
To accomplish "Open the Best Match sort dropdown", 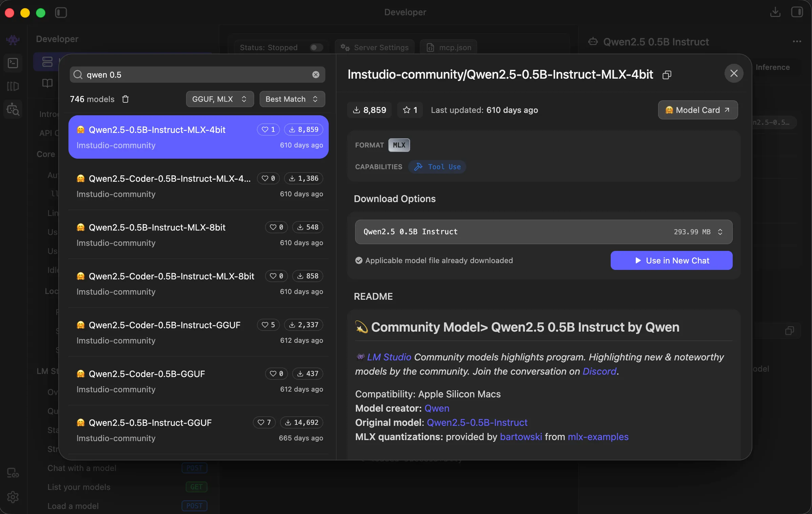I will coord(292,99).
